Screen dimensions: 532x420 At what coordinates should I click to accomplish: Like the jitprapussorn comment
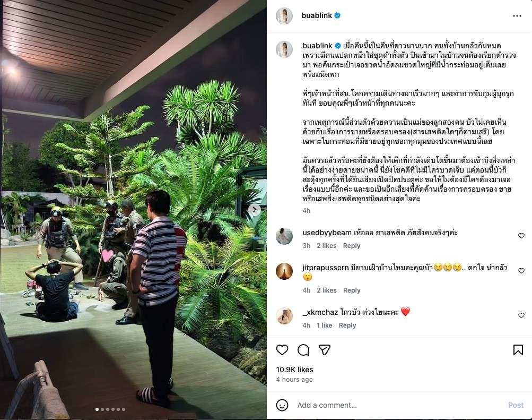tap(521, 271)
